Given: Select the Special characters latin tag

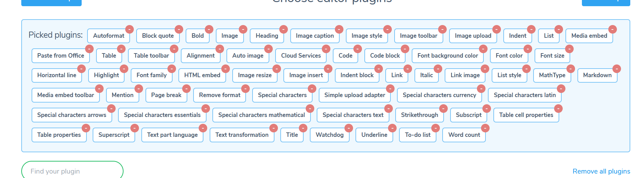Looking at the screenshot, I should coord(525,95).
